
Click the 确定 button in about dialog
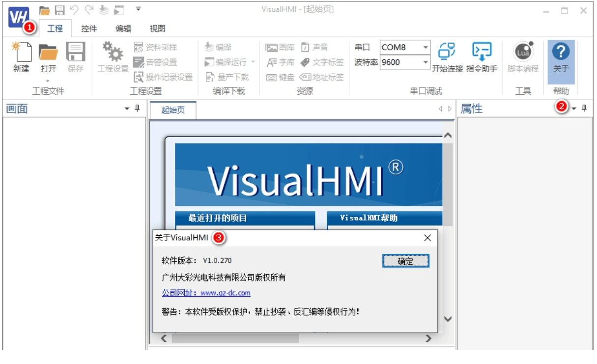tap(405, 261)
